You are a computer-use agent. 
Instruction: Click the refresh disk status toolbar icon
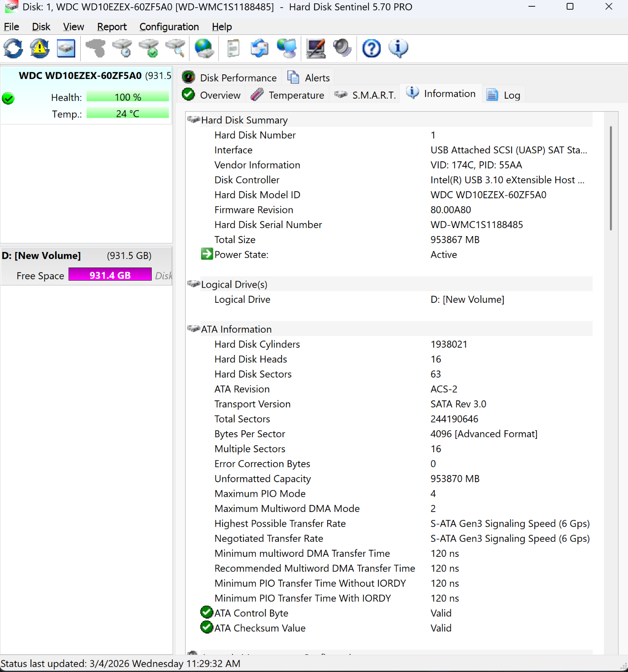point(13,48)
